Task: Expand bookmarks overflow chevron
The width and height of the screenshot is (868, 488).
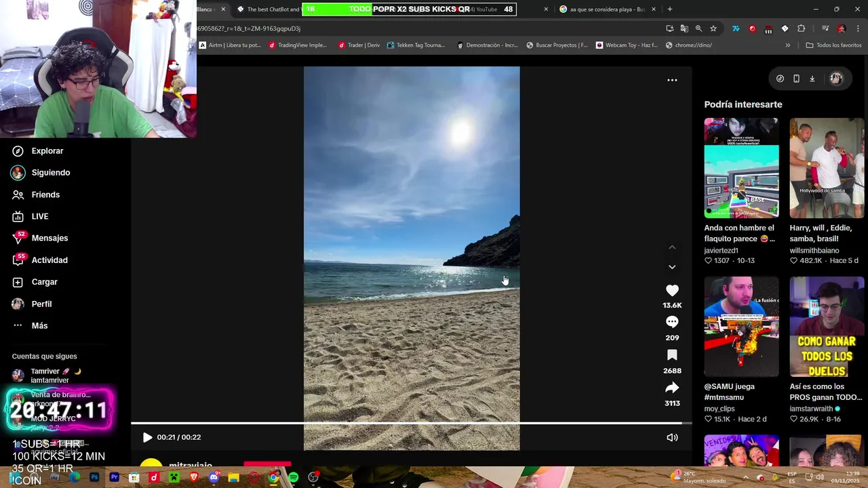Action: [x=787, y=45]
